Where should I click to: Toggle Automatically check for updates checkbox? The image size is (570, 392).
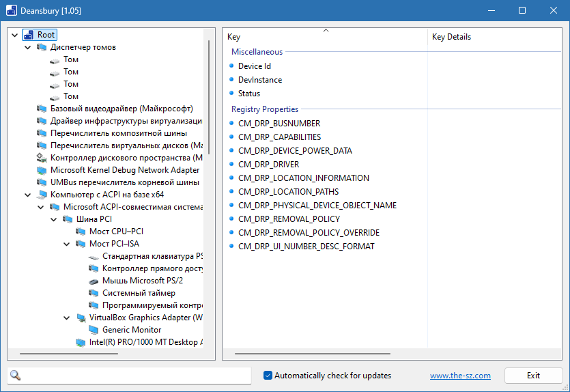(268, 376)
